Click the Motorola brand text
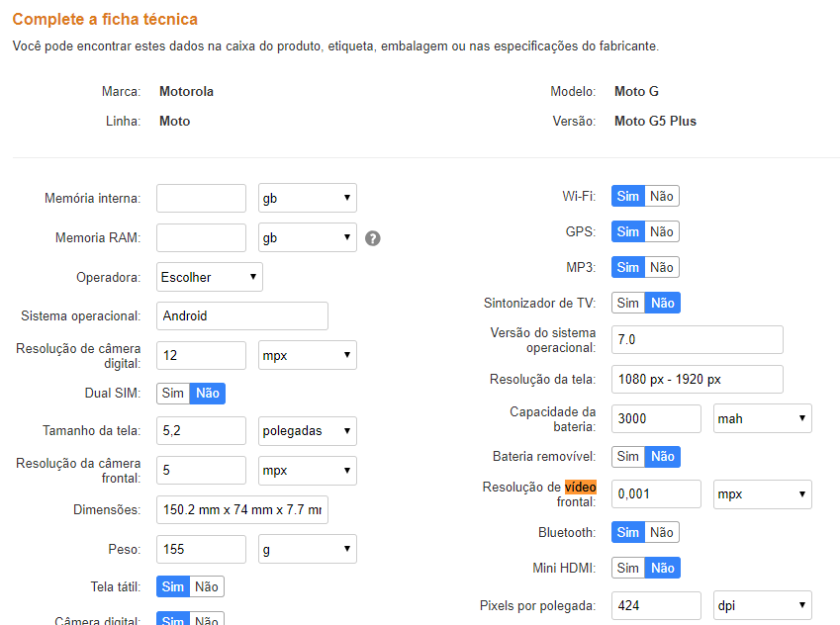Viewport: 840px width, 625px height. click(186, 92)
